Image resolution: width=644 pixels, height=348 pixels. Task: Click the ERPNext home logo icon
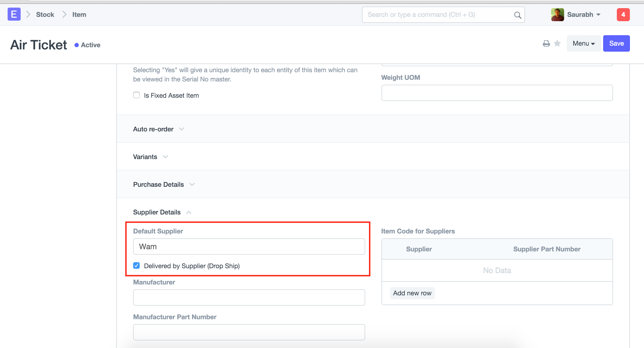tap(14, 14)
